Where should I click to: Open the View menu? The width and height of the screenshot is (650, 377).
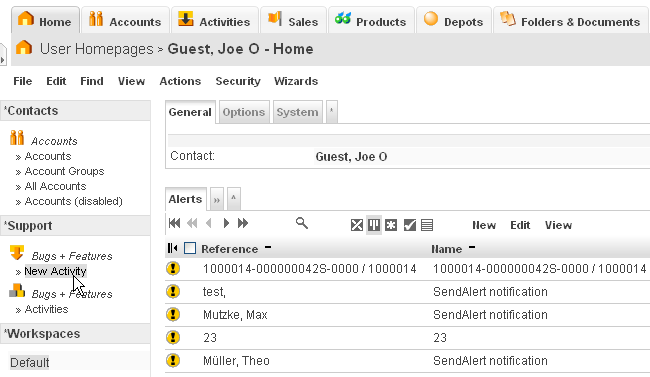131,81
